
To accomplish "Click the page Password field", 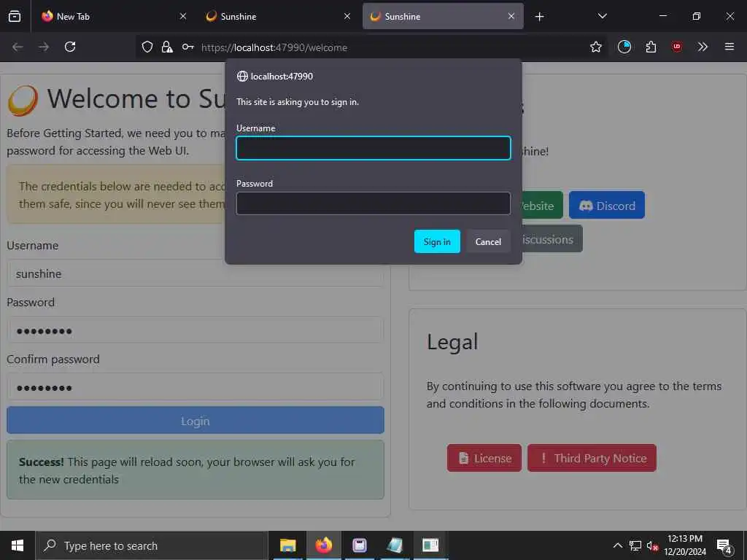I will [196, 330].
